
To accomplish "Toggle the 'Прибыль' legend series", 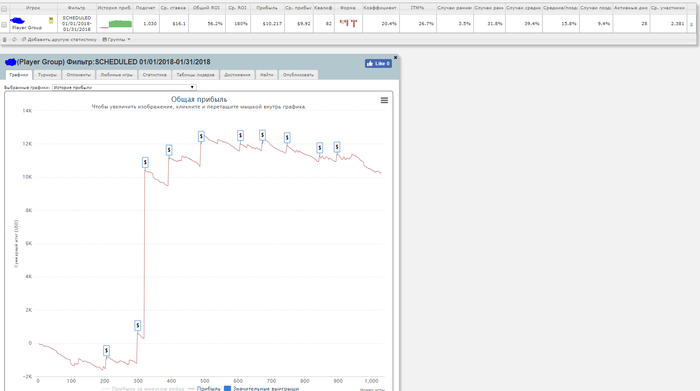I will [x=204, y=389].
